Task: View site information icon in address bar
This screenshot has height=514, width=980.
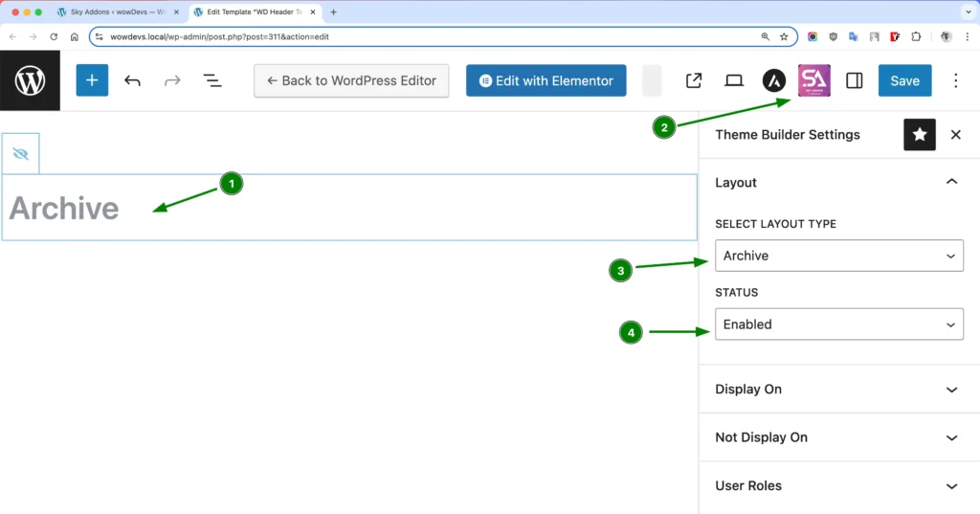Action: coord(100,37)
